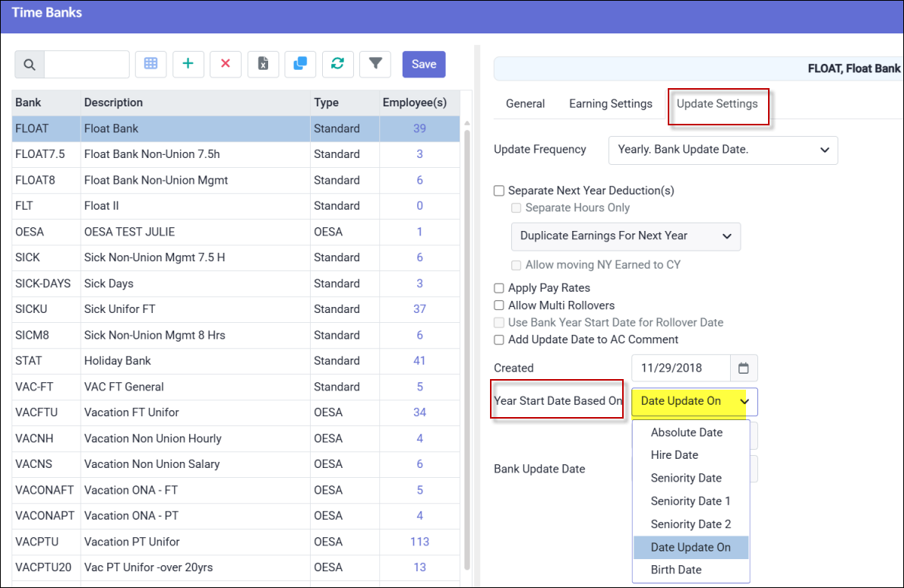Delete bank using the red X icon
Screen dimensions: 904x588
pyautogui.click(x=226, y=64)
